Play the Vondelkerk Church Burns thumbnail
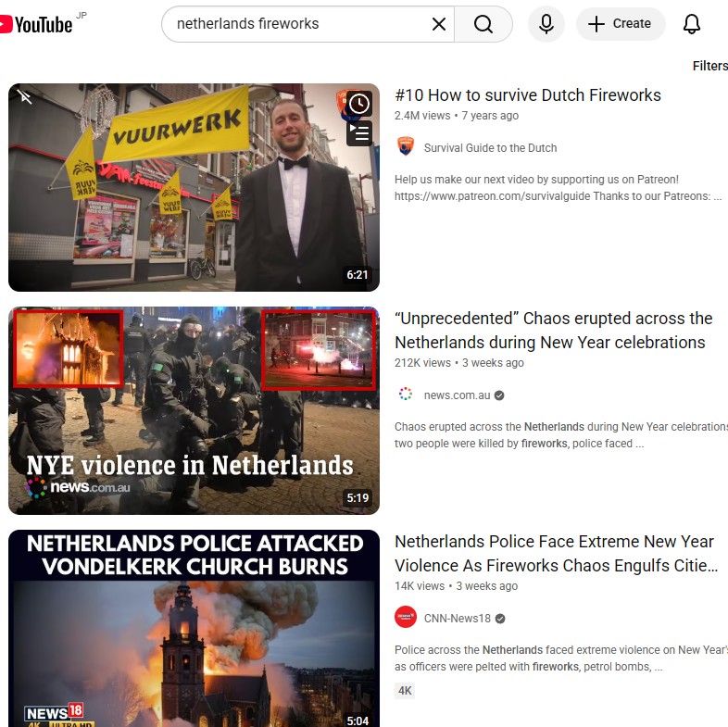Image resolution: width=728 pixels, height=727 pixels. 194,630
